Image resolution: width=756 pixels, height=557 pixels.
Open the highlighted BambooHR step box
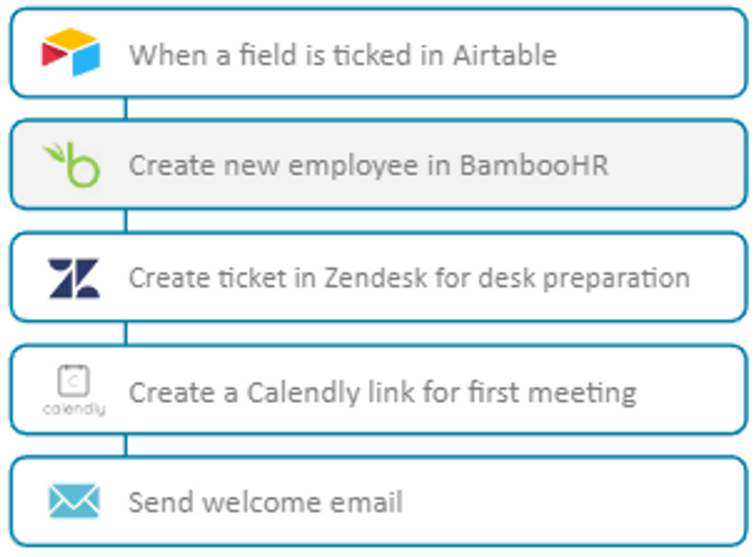378,165
